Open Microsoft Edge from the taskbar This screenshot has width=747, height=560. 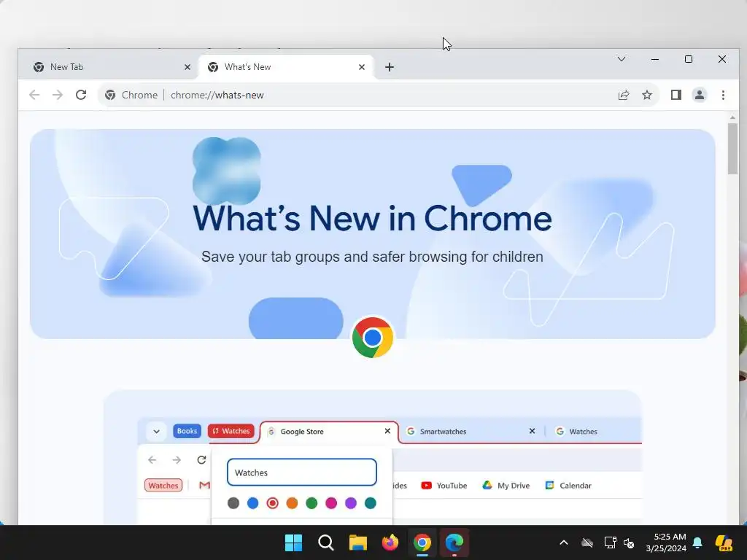coord(454,542)
